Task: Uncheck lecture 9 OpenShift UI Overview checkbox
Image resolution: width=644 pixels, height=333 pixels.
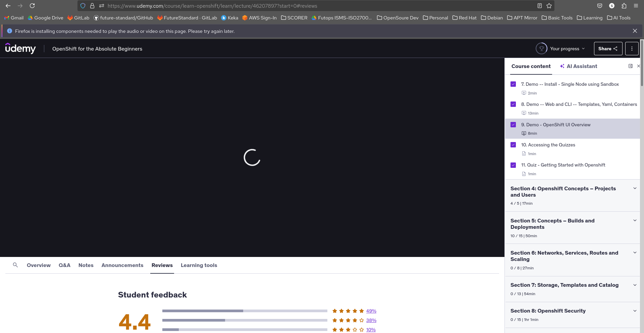Action: click(513, 125)
